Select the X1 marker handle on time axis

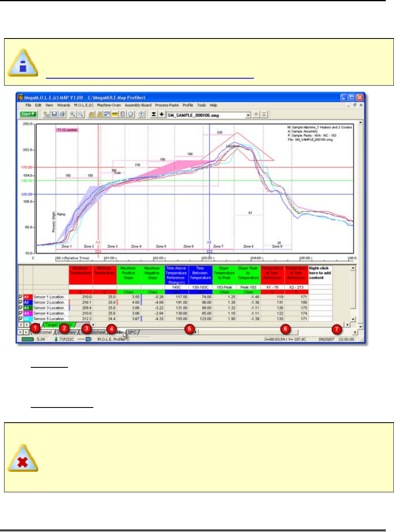coord(98,251)
